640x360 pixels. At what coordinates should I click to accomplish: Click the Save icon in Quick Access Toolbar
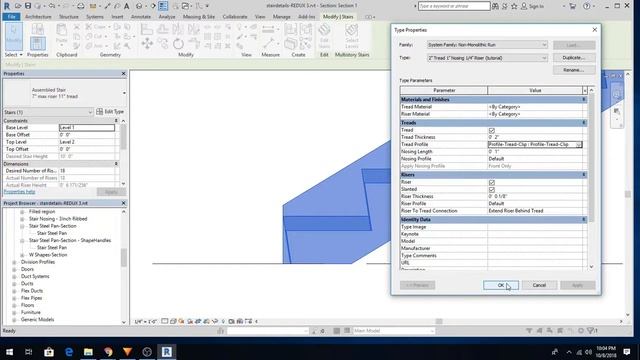point(28,6)
